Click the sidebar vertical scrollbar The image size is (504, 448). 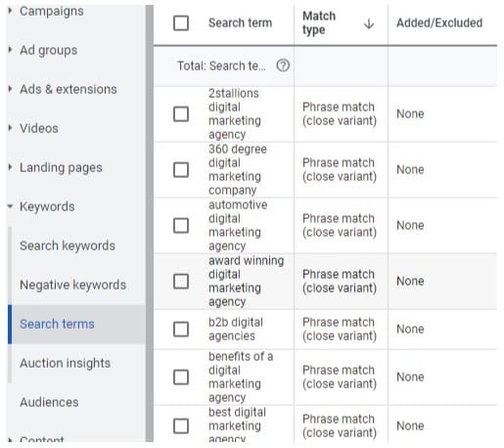coord(150,224)
